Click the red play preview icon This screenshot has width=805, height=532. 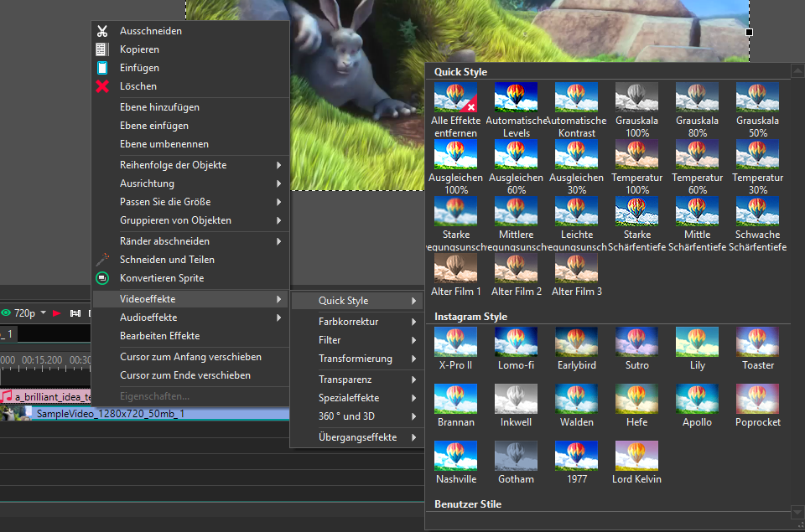57,313
